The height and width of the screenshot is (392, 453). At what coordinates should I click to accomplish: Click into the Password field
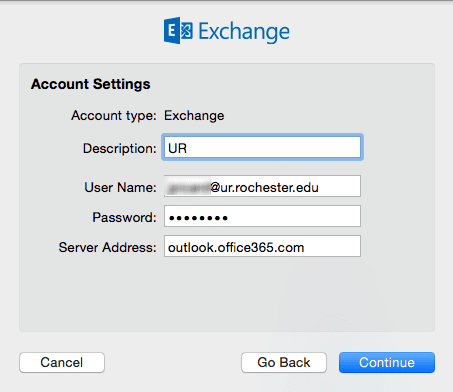click(262, 216)
